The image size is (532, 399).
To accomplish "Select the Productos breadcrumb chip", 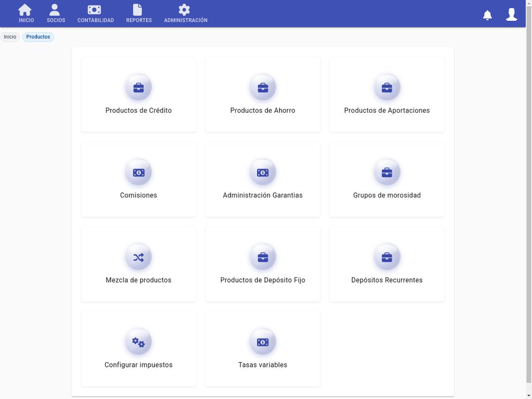I will click(x=38, y=37).
